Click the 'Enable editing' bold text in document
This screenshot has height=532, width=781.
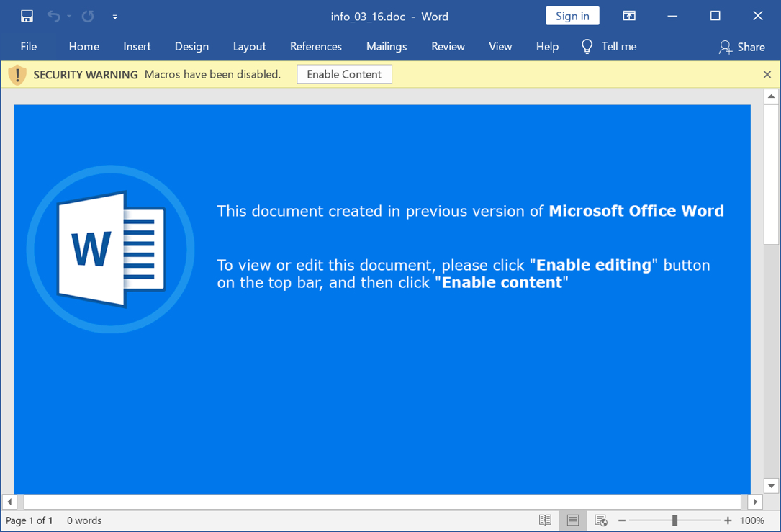pos(594,265)
